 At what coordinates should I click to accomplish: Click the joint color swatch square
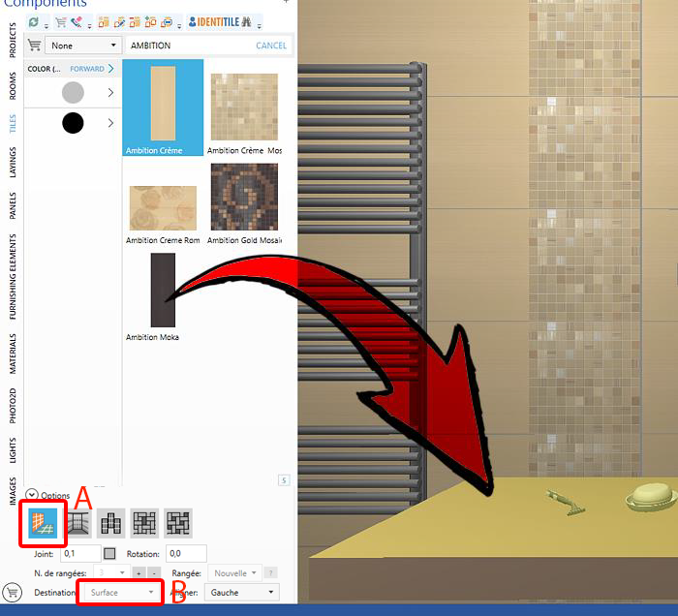tap(109, 554)
